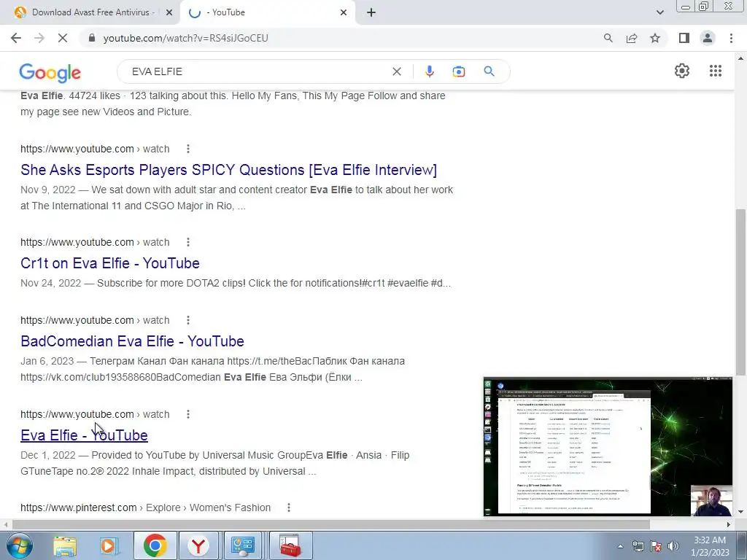Open 'BadComedian Eva Elfie - YouTube' result
747x560 pixels.
(133, 341)
